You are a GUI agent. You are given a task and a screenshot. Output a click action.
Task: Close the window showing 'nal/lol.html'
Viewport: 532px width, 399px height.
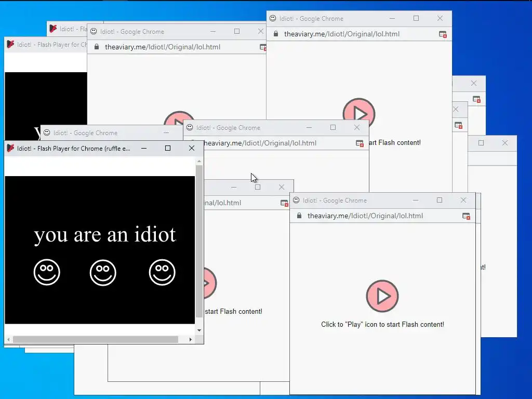(282, 187)
